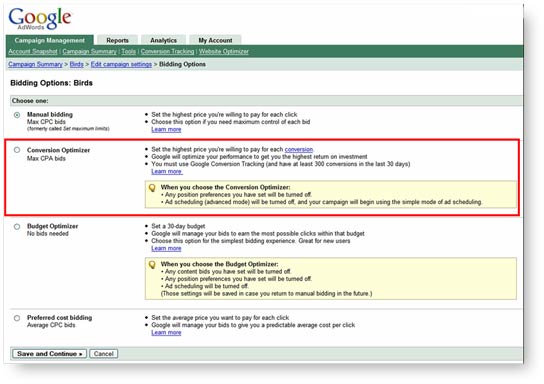Click the Google AdWords logo
Screen dimensions: 544x384
click(x=40, y=18)
